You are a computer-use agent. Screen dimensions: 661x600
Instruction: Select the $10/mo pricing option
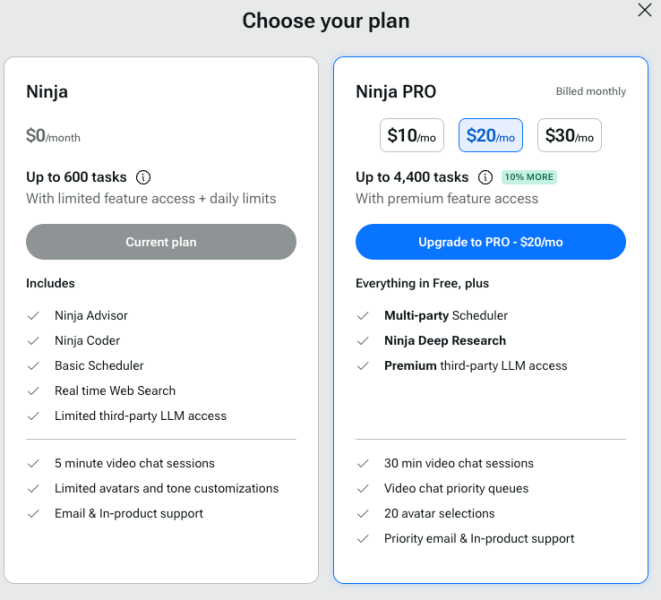(412, 135)
